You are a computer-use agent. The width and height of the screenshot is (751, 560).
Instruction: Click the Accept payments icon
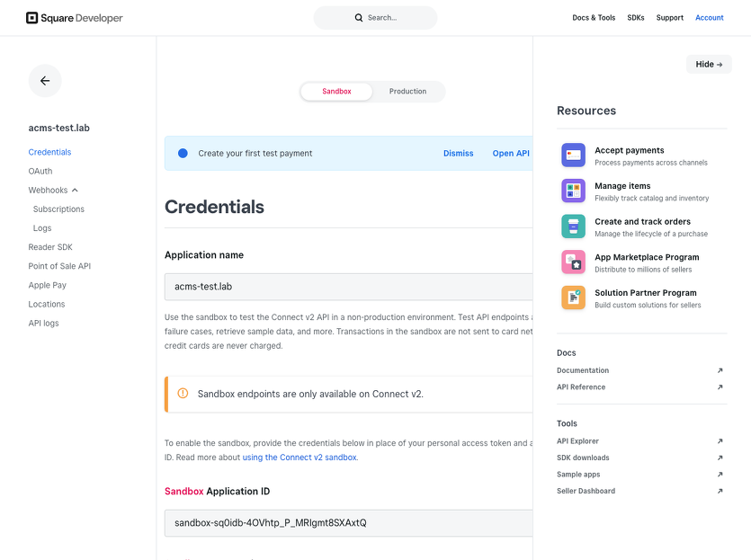point(573,156)
